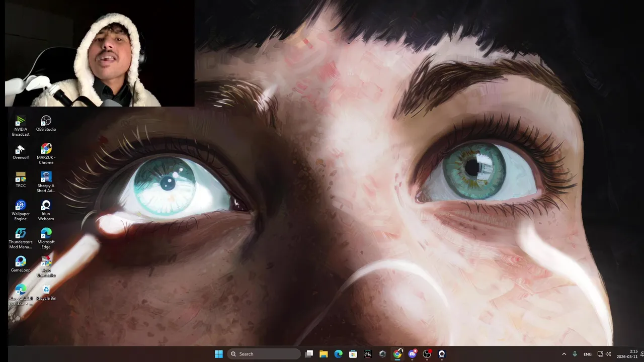Open the notification icon beside the clock
The image size is (644, 362).
click(x=642, y=354)
